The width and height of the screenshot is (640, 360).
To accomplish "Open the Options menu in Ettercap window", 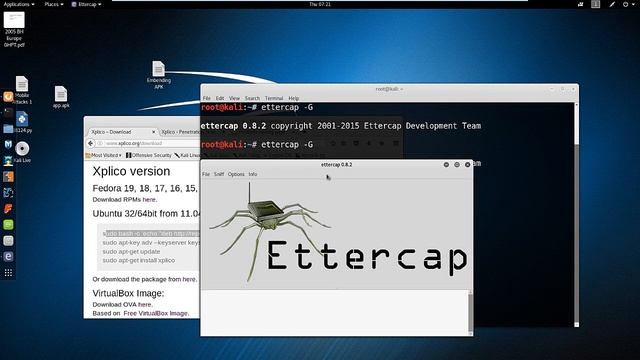I will (236, 174).
